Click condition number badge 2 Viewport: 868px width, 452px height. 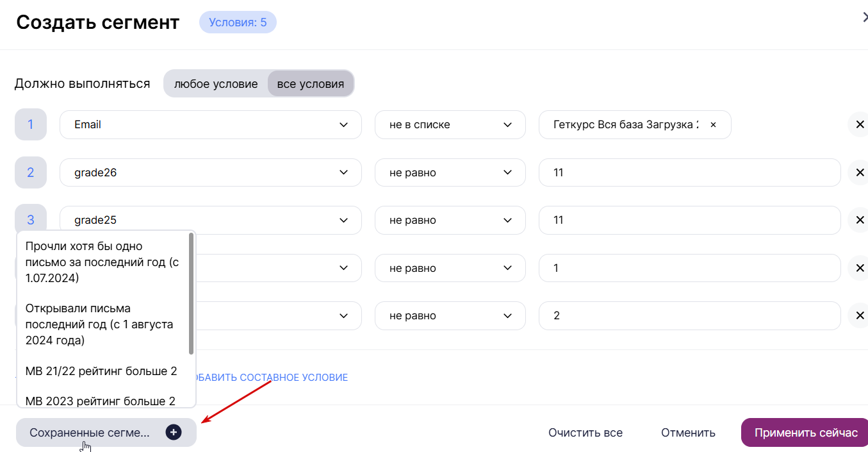pyautogui.click(x=31, y=172)
